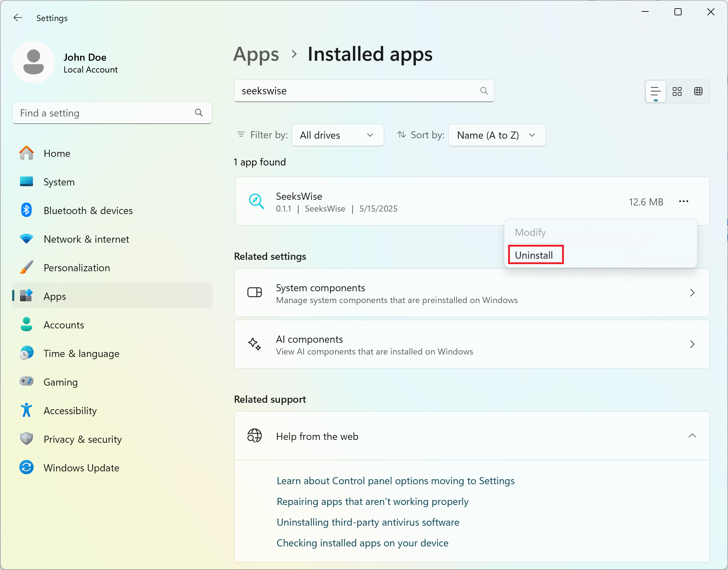Open Checking installed apps on your device
The width and height of the screenshot is (728, 570).
point(362,543)
